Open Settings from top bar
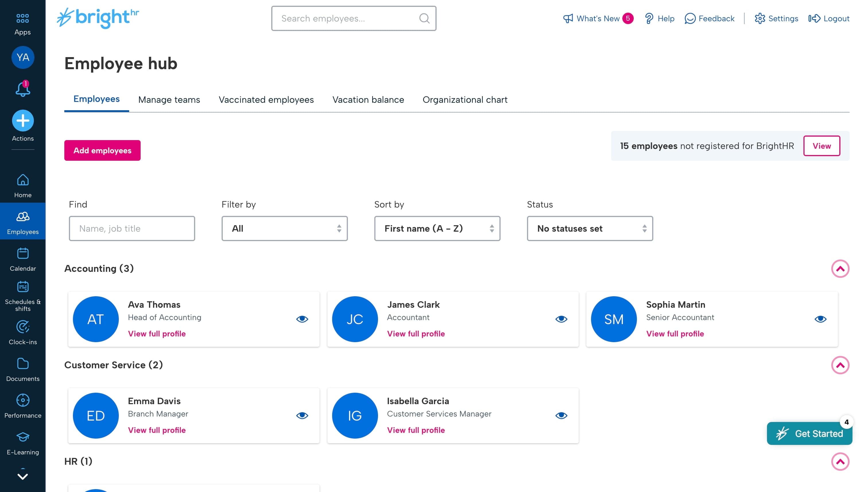The image size is (868, 492). (776, 18)
